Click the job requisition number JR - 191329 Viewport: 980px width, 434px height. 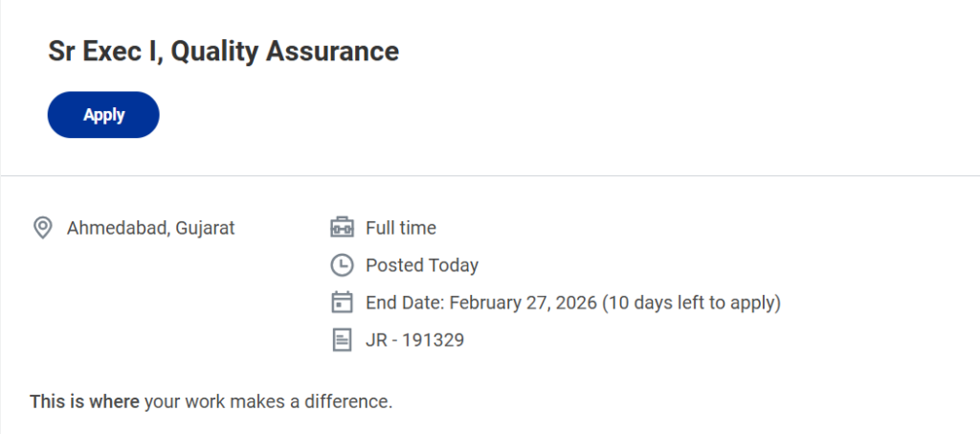[414, 339]
